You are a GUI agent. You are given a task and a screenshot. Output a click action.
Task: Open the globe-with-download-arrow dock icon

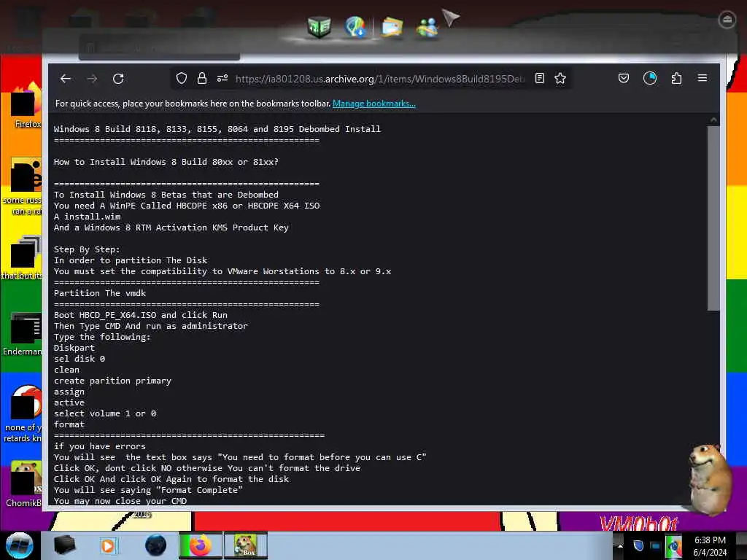tap(355, 27)
